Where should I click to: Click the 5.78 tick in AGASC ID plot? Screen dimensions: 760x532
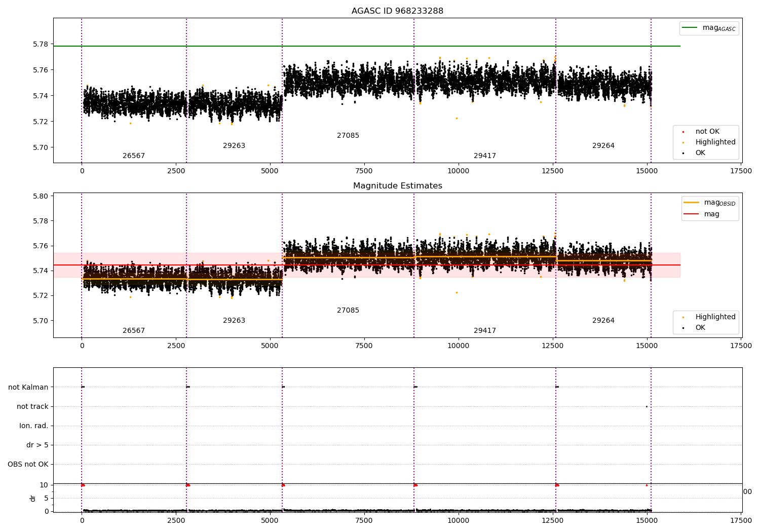(41, 44)
